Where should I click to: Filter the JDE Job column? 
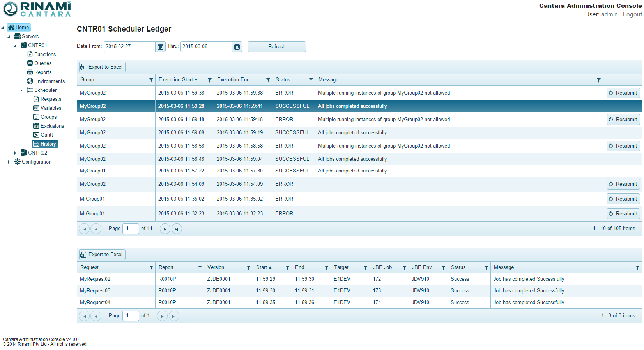404,267
